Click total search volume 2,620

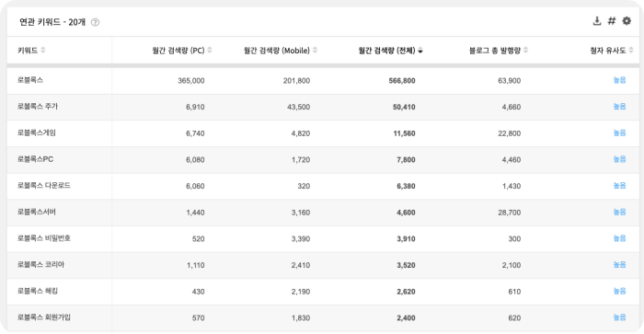407,292
